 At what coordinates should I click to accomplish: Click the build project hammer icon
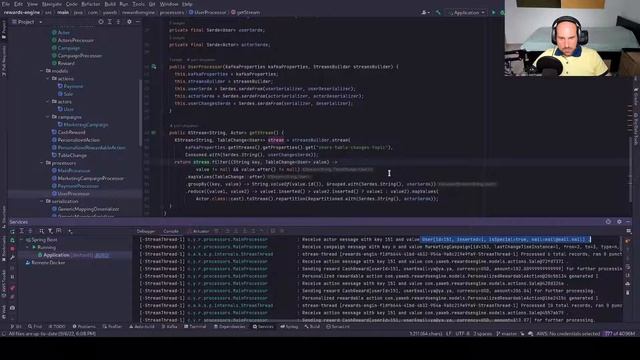[438, 13]
